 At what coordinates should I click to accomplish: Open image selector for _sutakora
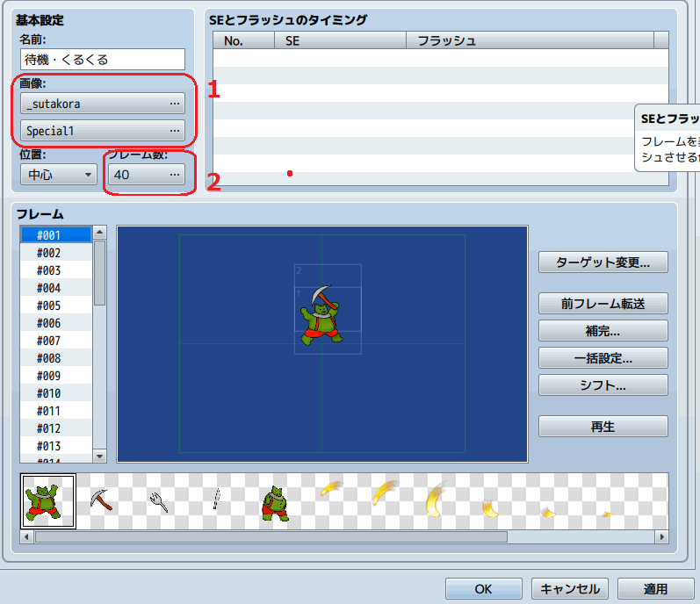[x=103, y=104]
